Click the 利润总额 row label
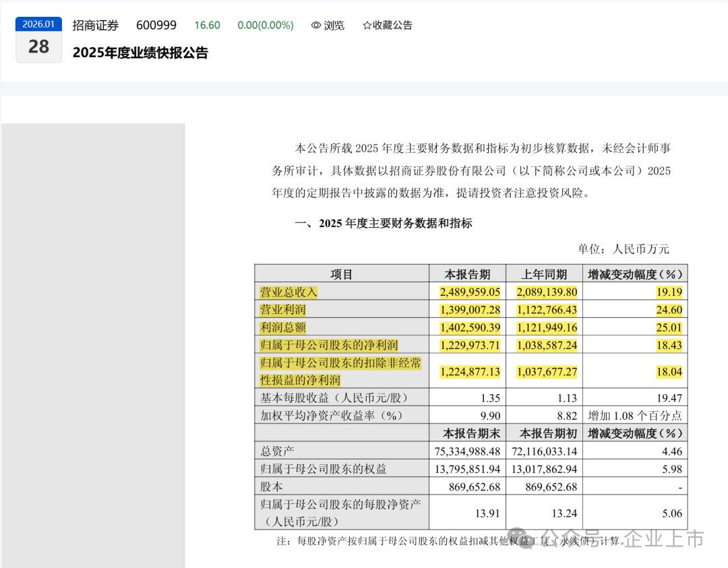This screenshot has height=568, width=728. click(282, 327)
